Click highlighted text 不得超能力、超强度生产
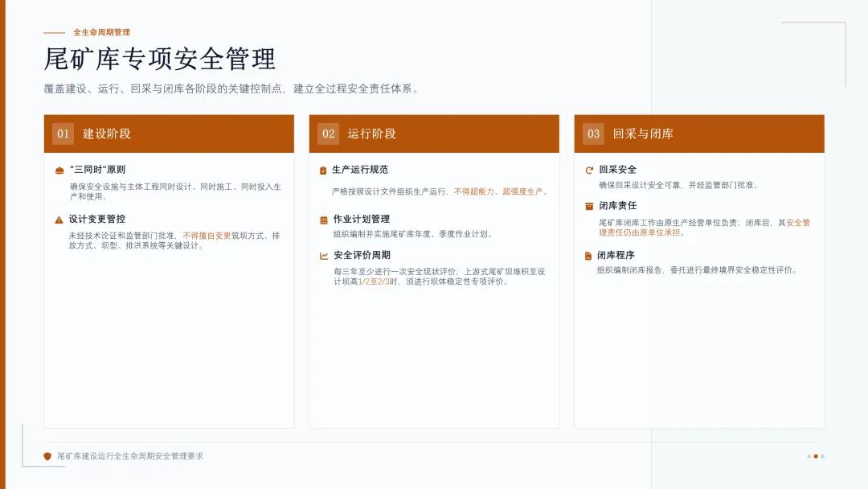 pyautogui.click(x=498, y=191)
